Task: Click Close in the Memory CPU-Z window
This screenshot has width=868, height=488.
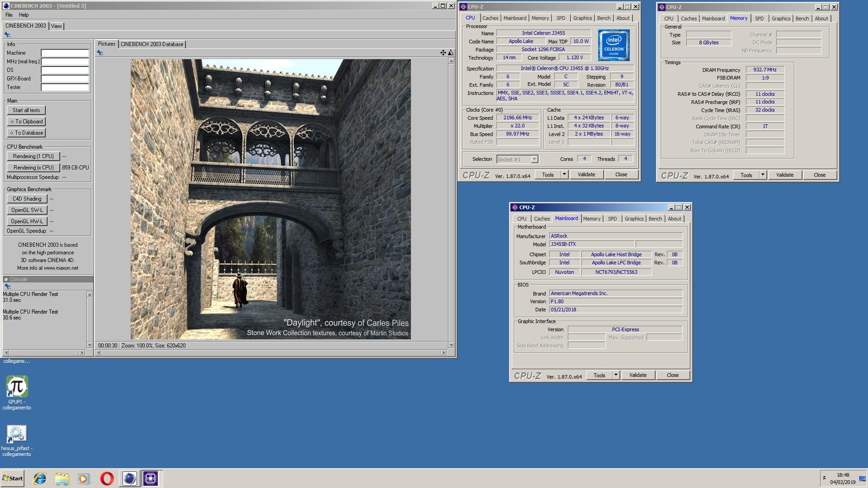Action: pos(820,175)
